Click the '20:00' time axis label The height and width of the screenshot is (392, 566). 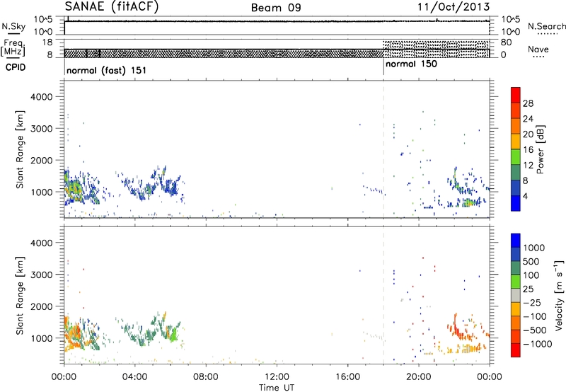click(x=418, y=377)
